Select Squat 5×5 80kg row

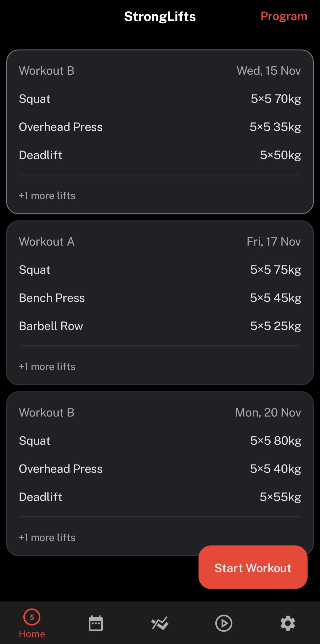pos(160,441)
